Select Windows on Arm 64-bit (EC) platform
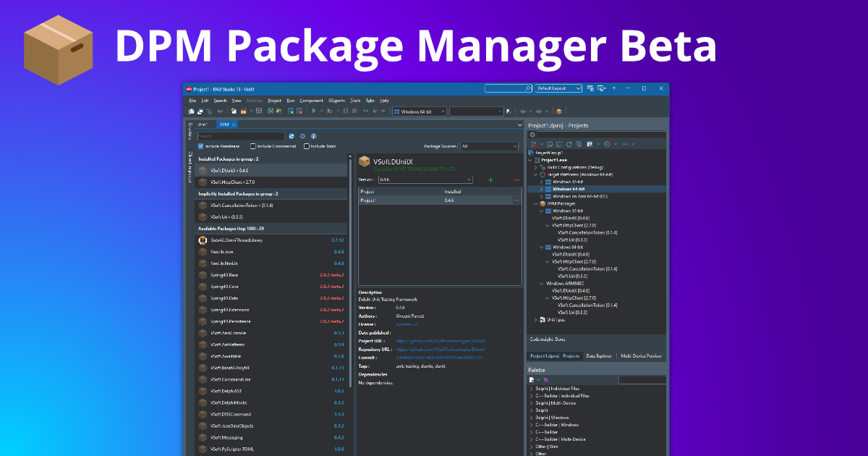This screenshot has height=456, width=868. coord(579,196)
